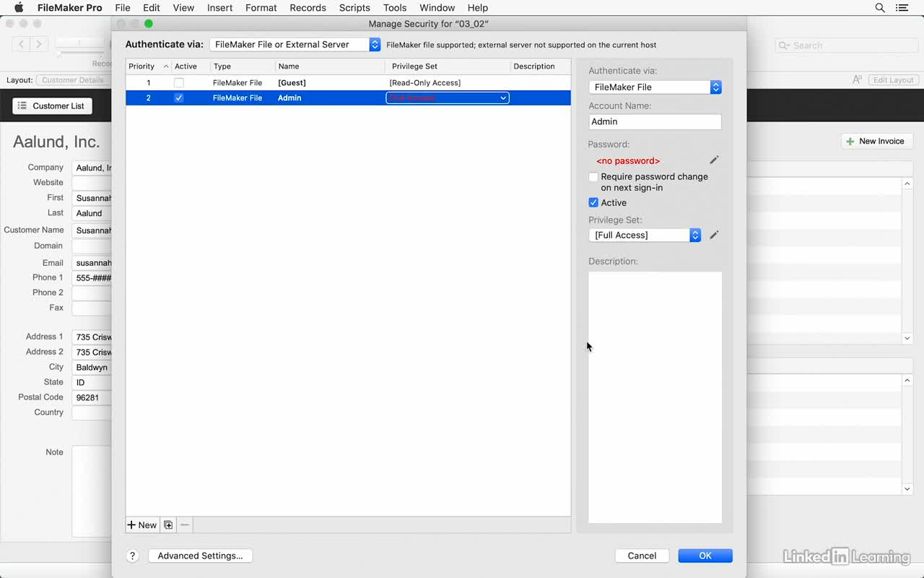
Task: Open FileMaker File authenticate dropdown in panel
Action: click(x=655, y=87)
